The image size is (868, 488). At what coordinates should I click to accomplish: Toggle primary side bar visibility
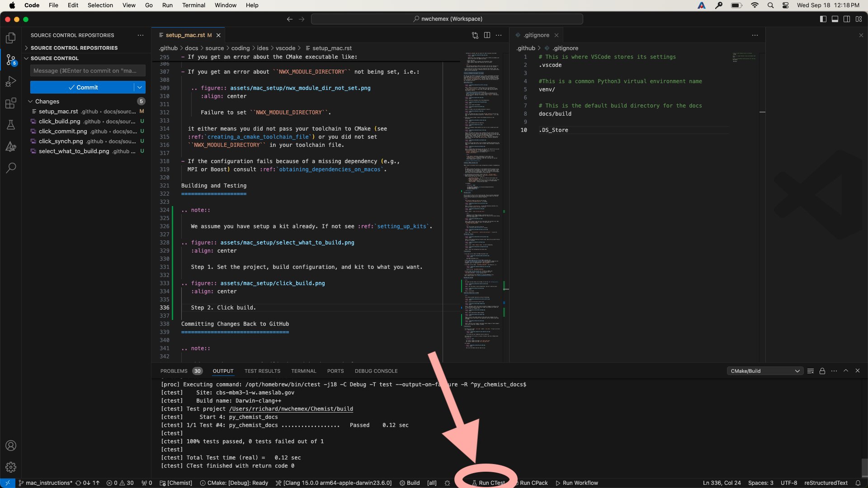click(823, 19)
